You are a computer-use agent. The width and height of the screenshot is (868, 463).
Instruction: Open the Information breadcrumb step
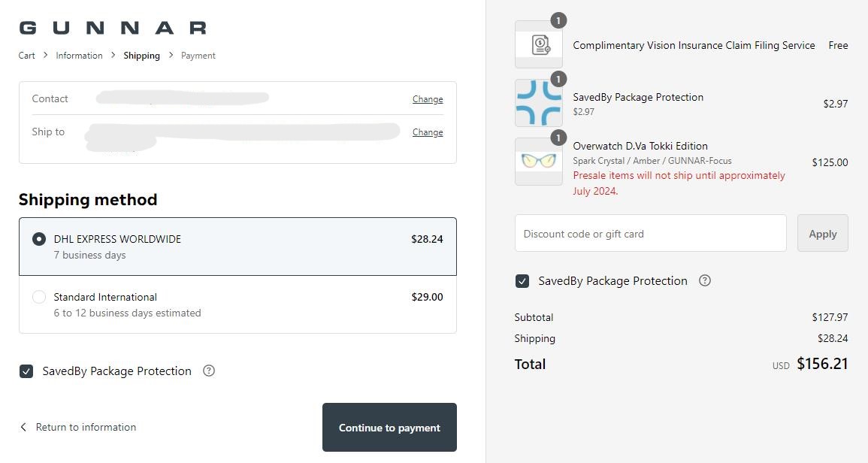pos(79,56)
